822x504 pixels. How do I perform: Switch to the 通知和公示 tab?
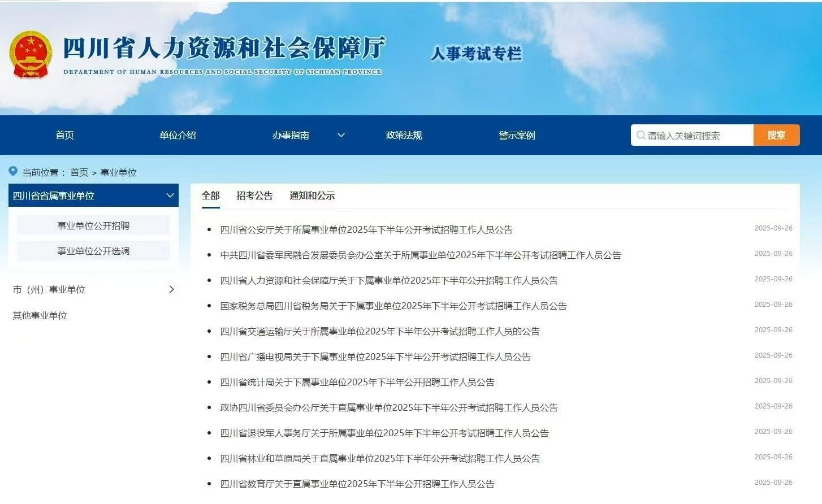312,195
